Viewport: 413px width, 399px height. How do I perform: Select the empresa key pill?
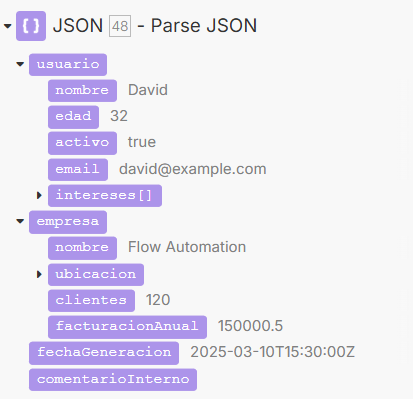click(x=68, y=222)
